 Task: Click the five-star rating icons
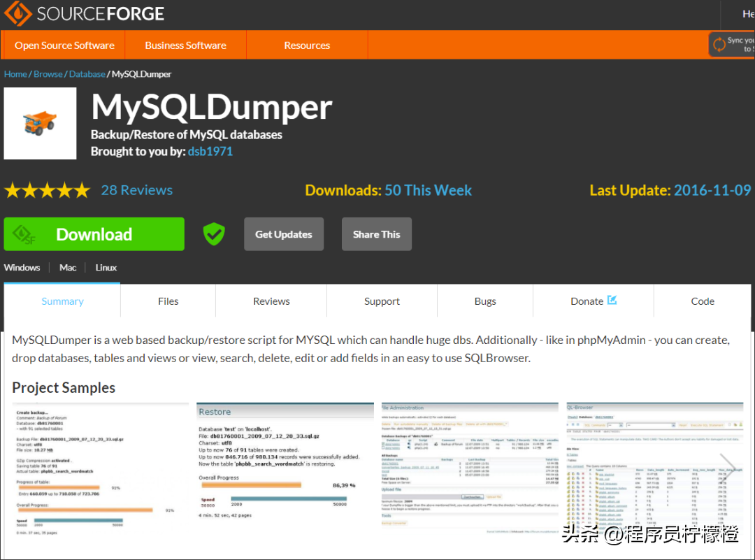(x=47, y=190)
